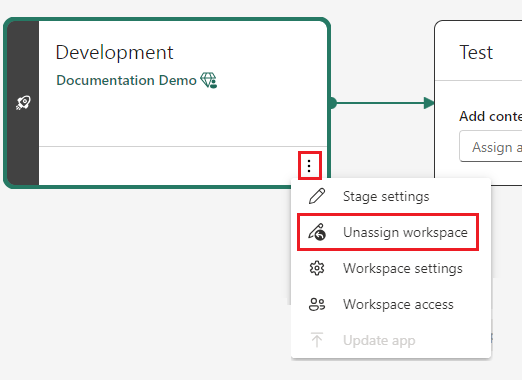The height and width of the screenshot is (380, 522).
Task: Click the unassign icon with undo arrow
Action: [x=317, y=232]
